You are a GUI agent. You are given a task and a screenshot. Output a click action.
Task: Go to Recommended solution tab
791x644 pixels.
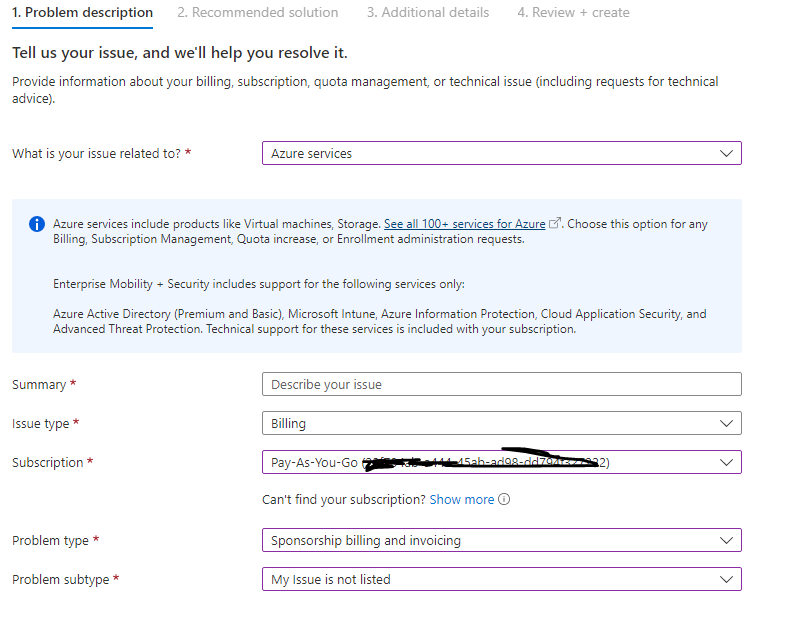click(x=258, y=13)
